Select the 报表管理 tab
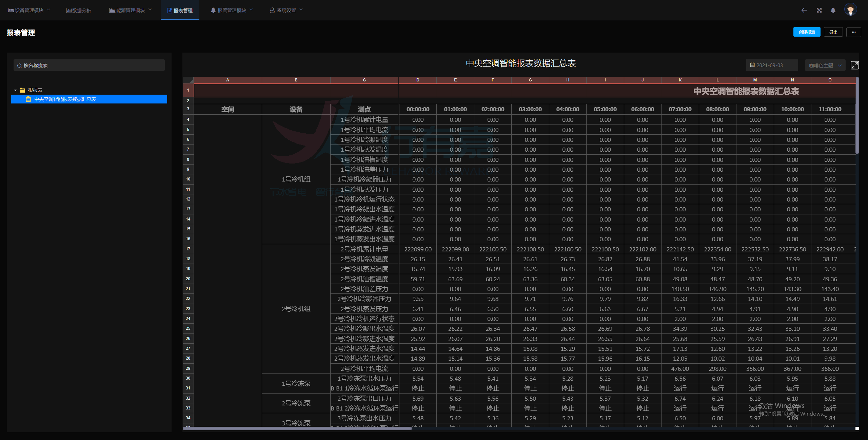868x440 pixels. click(180, 11)
